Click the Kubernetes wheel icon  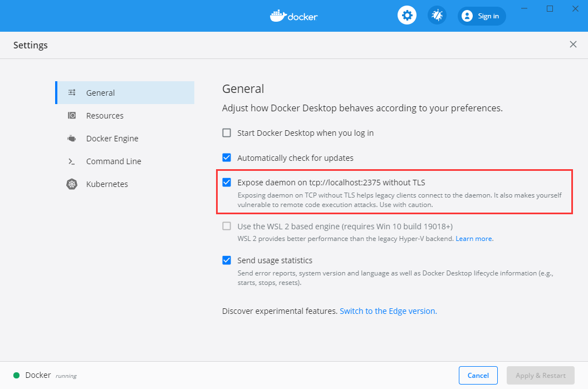coord(72,184)
